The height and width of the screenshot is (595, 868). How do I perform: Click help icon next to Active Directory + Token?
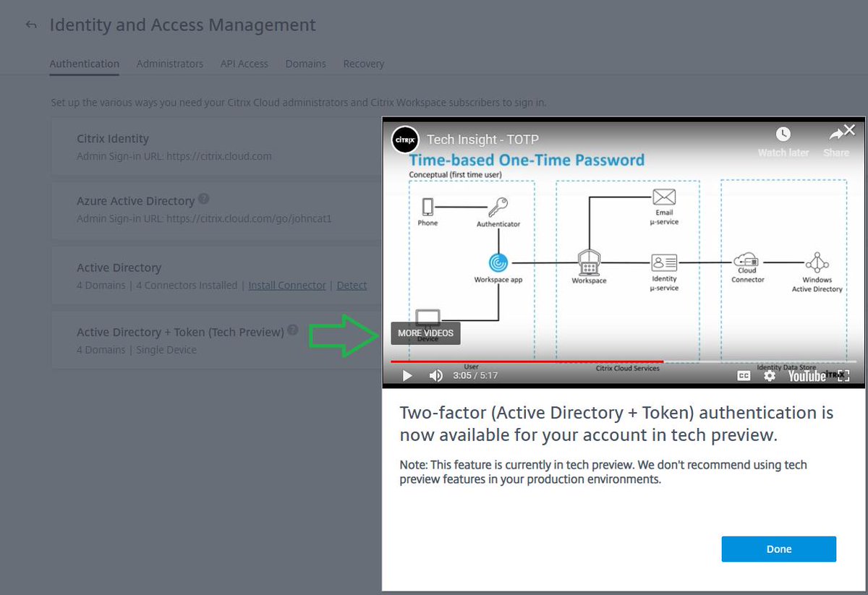(292, 330)
